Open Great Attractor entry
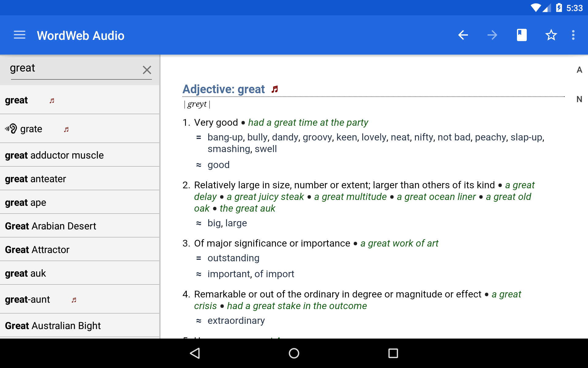Screen dimensions: 588x368 point(80,250)
